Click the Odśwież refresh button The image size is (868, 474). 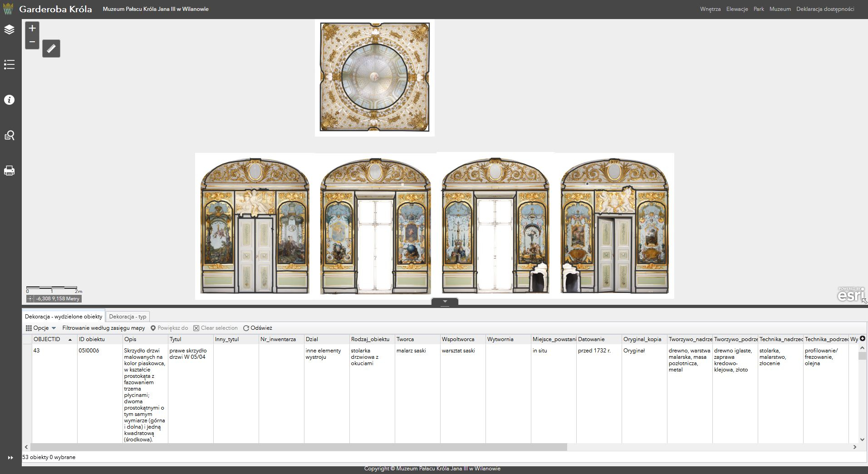click(x=257, y=328)
